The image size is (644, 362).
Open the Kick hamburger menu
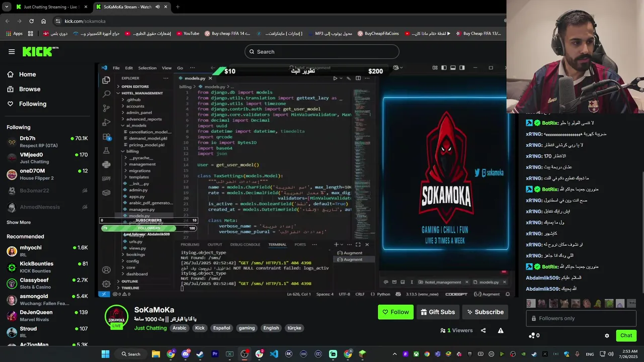coord(12,52)
